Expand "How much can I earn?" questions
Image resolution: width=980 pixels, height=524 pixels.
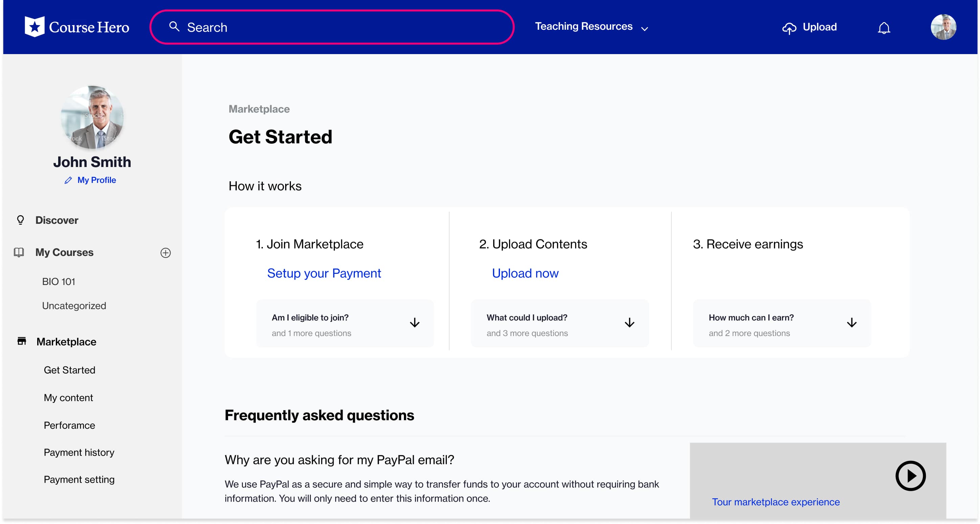851,323
